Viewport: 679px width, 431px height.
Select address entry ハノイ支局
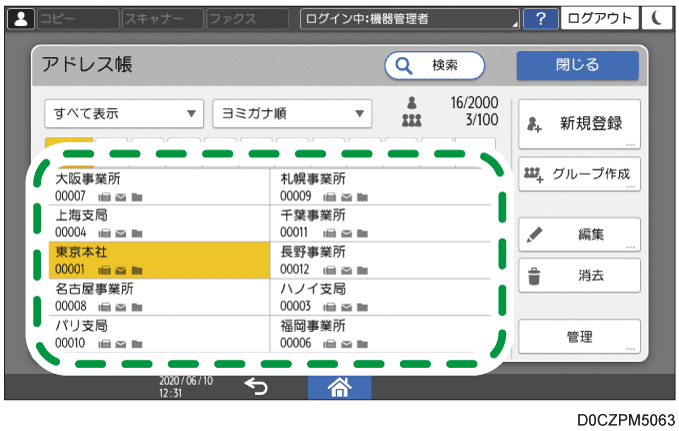pos(381,297)
